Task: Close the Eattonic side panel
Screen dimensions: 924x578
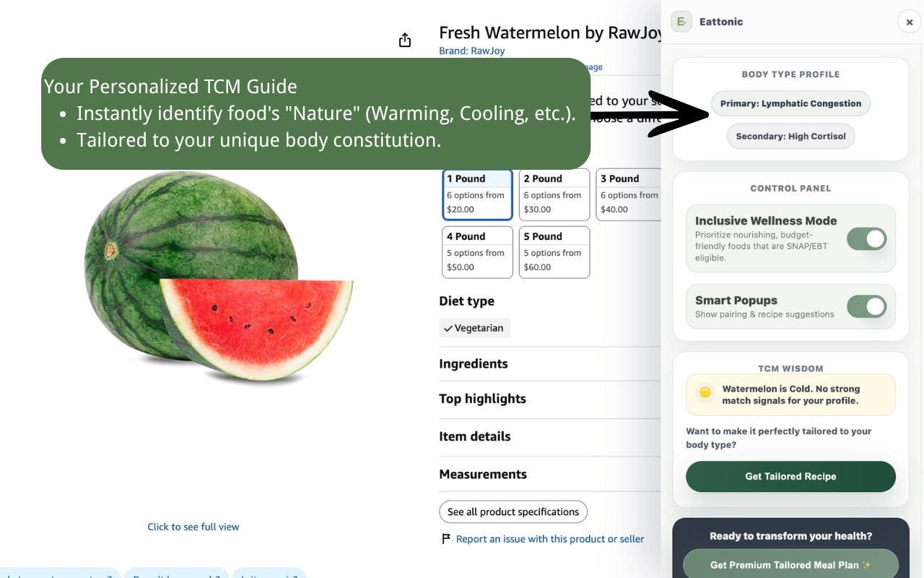Action: pos(909,22)
